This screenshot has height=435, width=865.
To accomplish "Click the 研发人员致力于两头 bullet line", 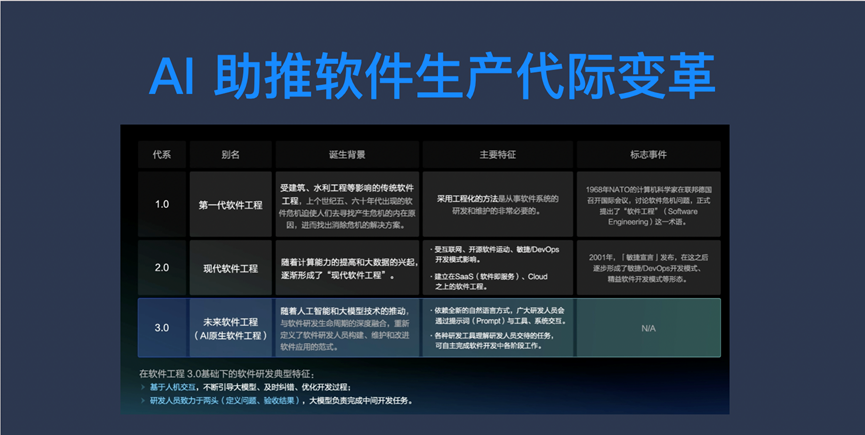I will 277,400.
